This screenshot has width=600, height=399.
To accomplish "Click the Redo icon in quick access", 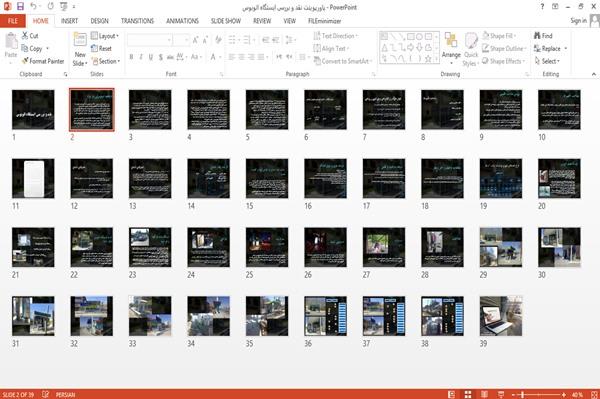I will (51, 6).
